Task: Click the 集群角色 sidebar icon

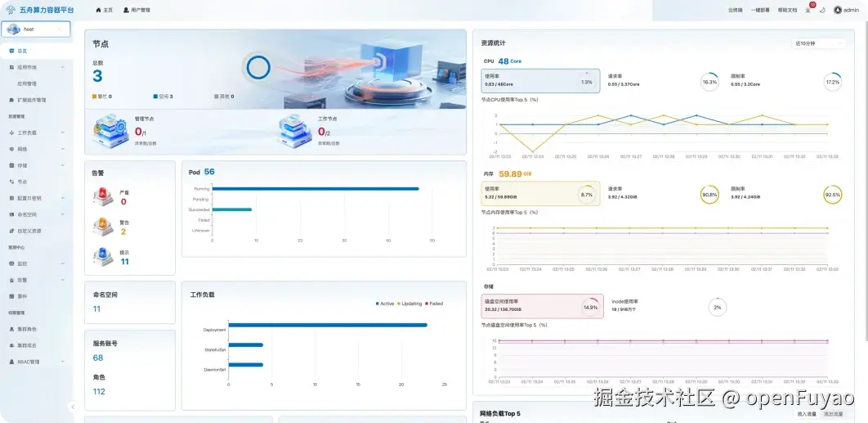Action: point(11,329)
